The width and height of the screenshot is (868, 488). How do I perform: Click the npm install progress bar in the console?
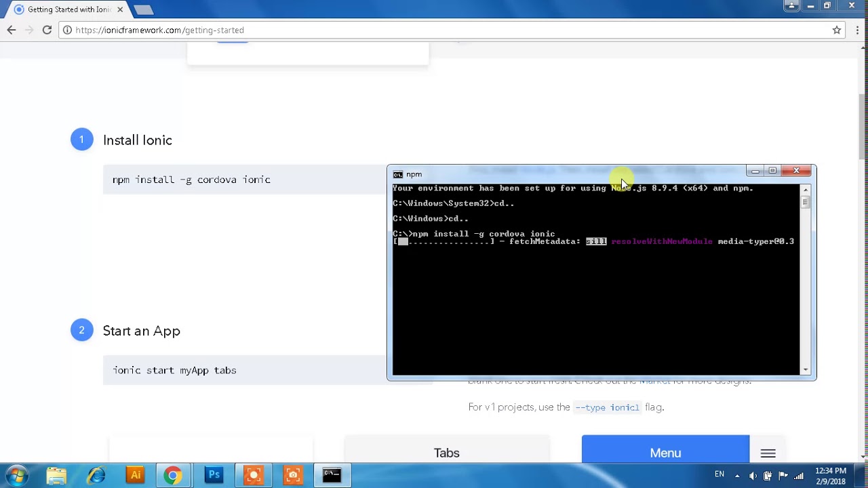(443, 241)
